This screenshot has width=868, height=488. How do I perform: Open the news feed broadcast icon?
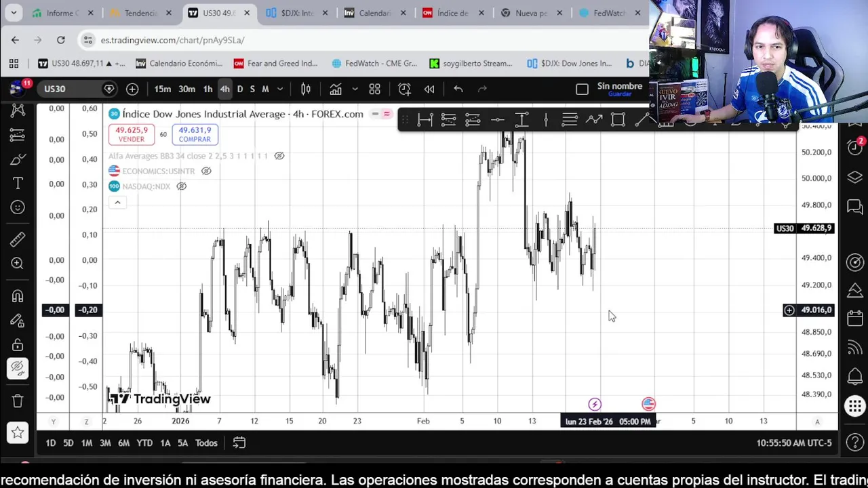(x=854, y=348)
